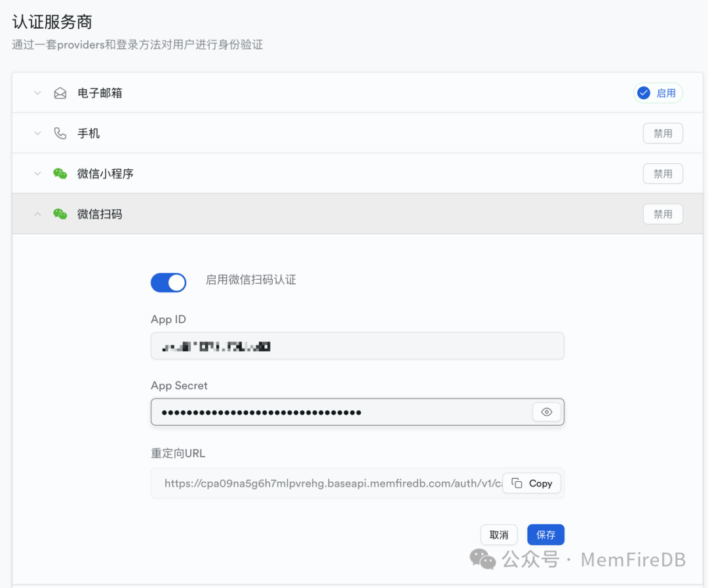Toggle 启用微信扫码认证 switch
708x588 pixels.
(x=168, y=283)
